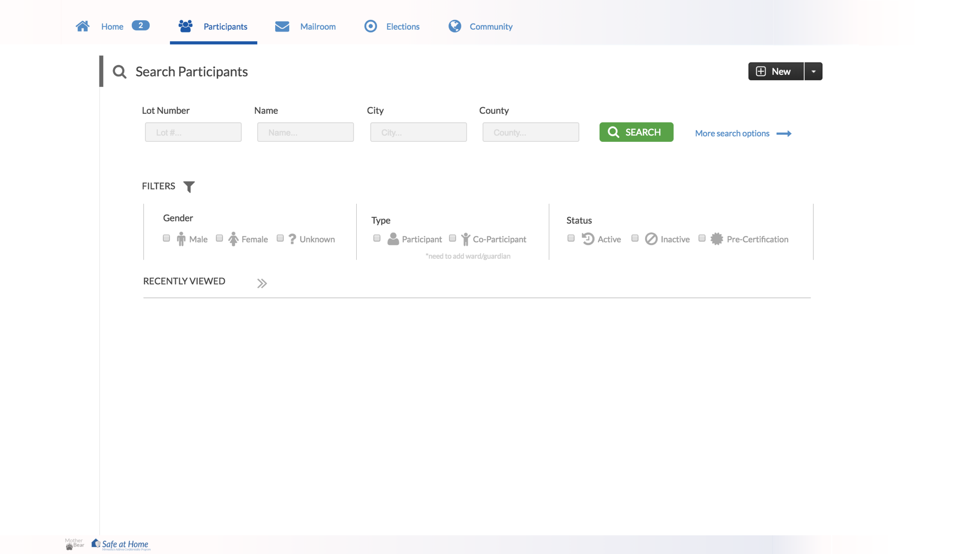Image resolution: width=980 pixels, height=554 pixels.
Task: Open the Community globe icon
Action: click(455, 27)
